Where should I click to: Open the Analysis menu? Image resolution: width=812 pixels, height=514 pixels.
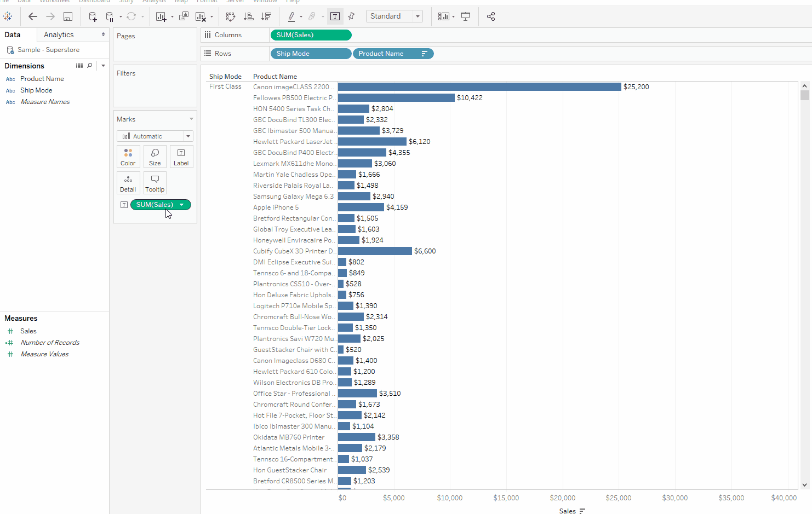coord(154,2)
